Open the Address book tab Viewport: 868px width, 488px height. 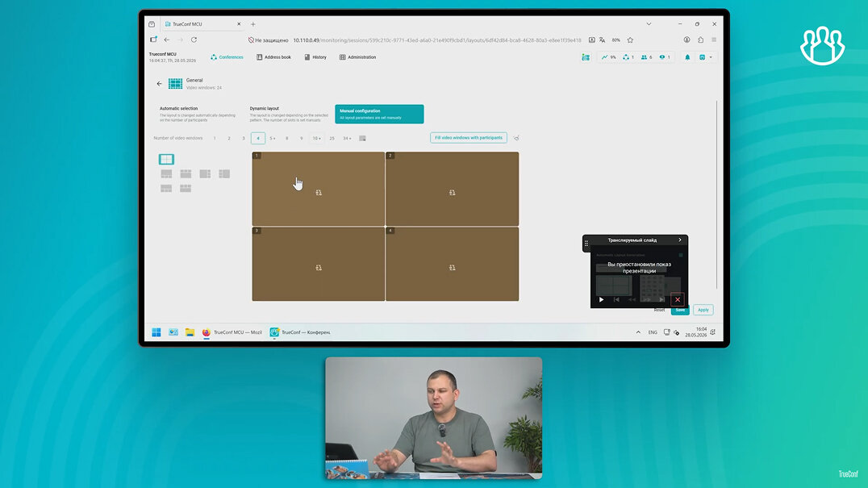(273, 57)
